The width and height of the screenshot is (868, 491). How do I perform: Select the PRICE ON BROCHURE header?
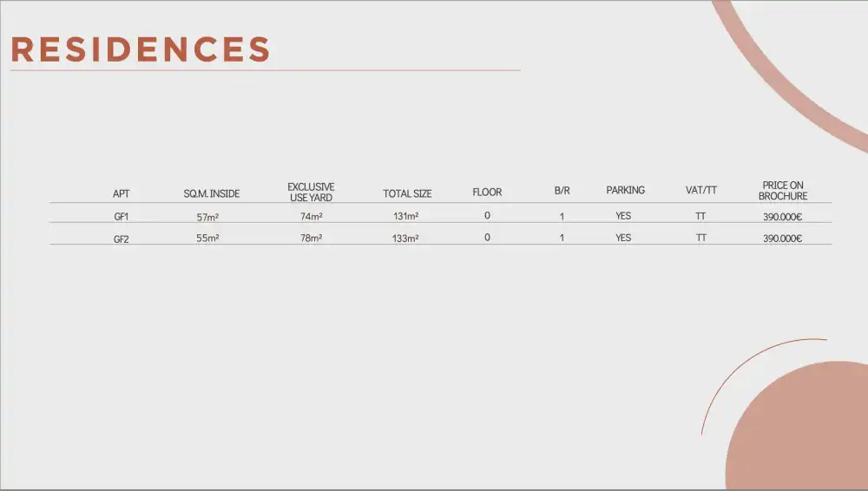click(x=783, y=191)
